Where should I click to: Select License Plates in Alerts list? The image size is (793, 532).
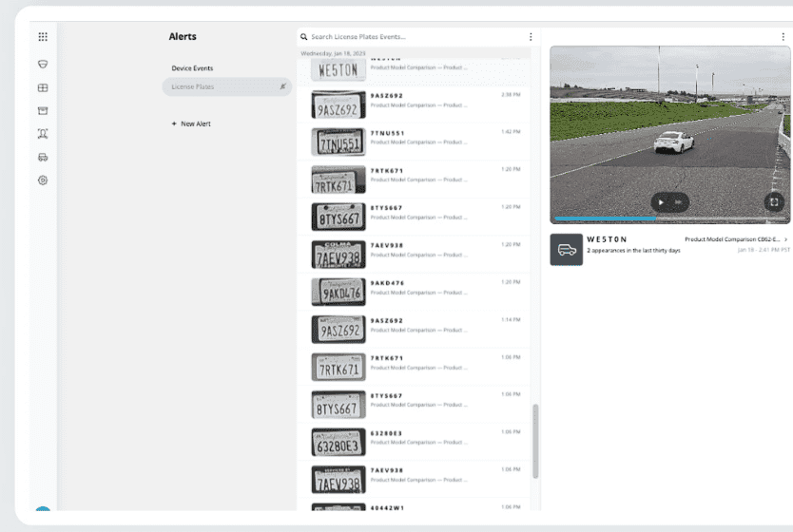[x=226, y=86]
